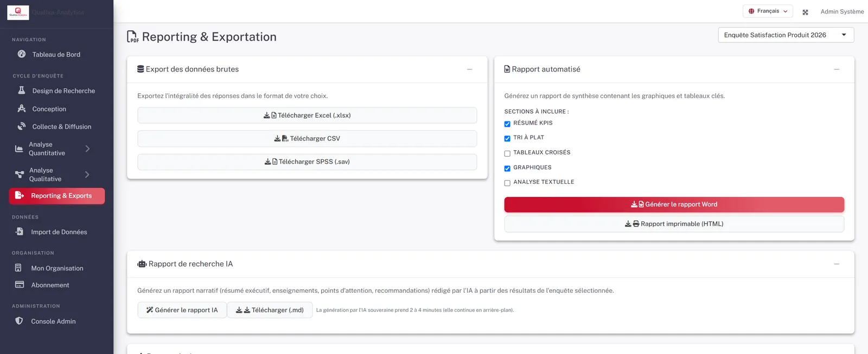Select Reporting & Exports in the sidebar
This screenshot has width=868, height=354.
56,196
